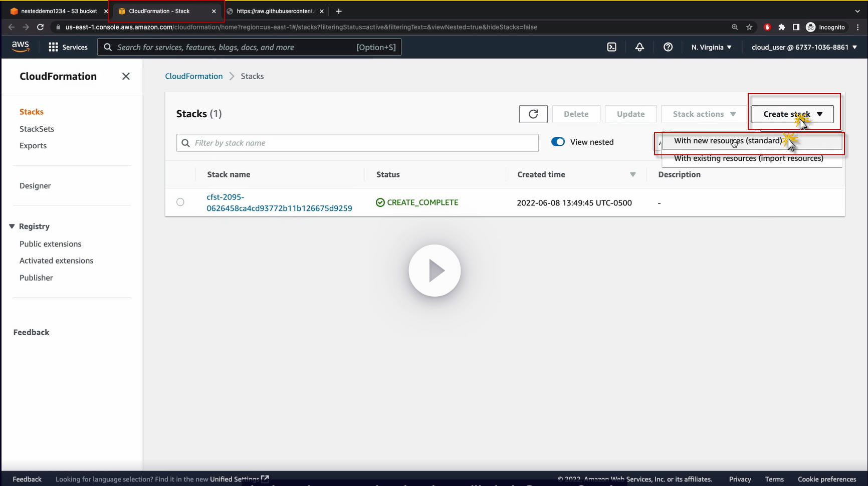Go to CloudFormation breadcrumb link
The image size is (868, 486).
[x=194, y=76]
